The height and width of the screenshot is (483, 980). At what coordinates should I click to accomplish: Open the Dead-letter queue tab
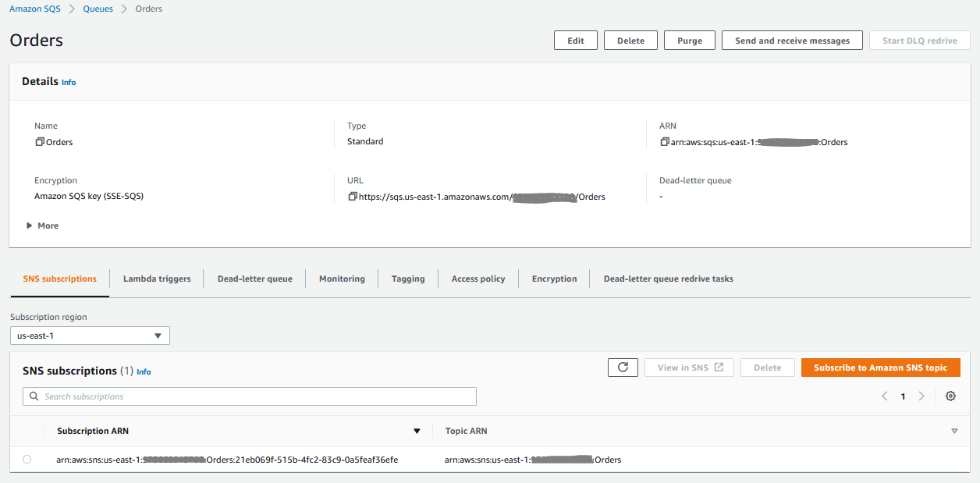pos(255,279)
